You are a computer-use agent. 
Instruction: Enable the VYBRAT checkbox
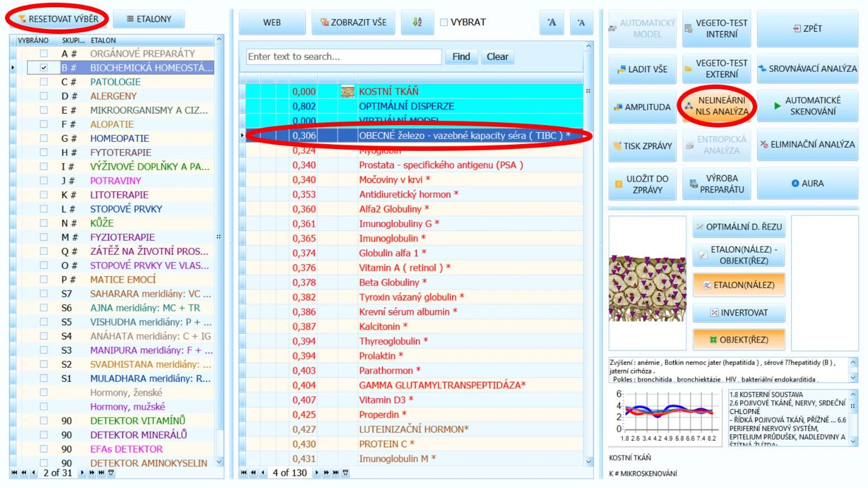click(x=444, y=22)
